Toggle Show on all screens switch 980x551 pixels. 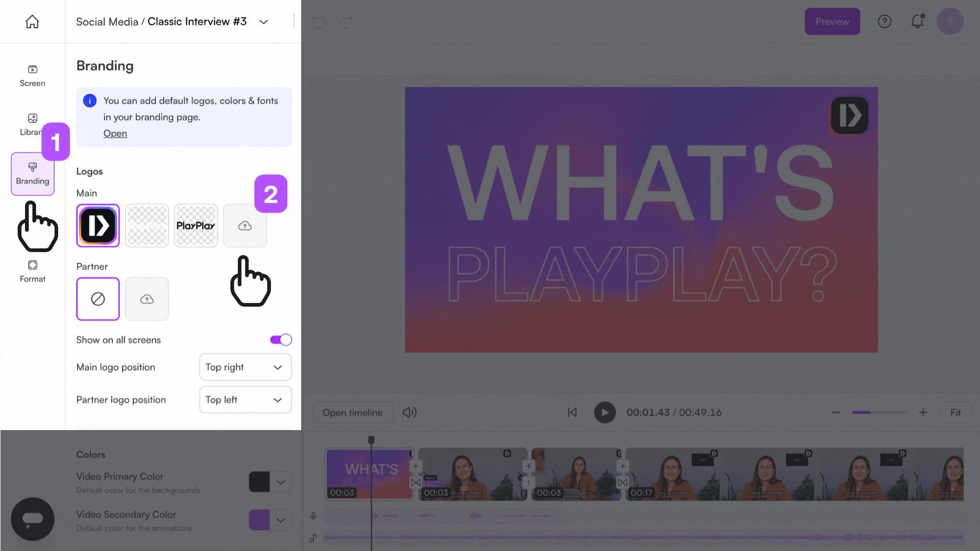click(x=281, y=340)
